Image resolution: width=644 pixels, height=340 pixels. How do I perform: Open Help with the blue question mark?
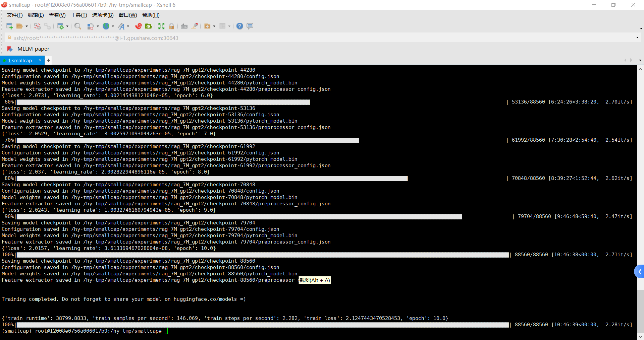pos(239,26)
